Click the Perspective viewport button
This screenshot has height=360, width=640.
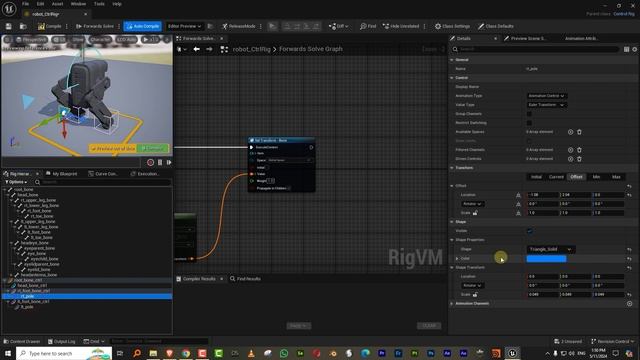pyautogui.click(x=31, y=40)
